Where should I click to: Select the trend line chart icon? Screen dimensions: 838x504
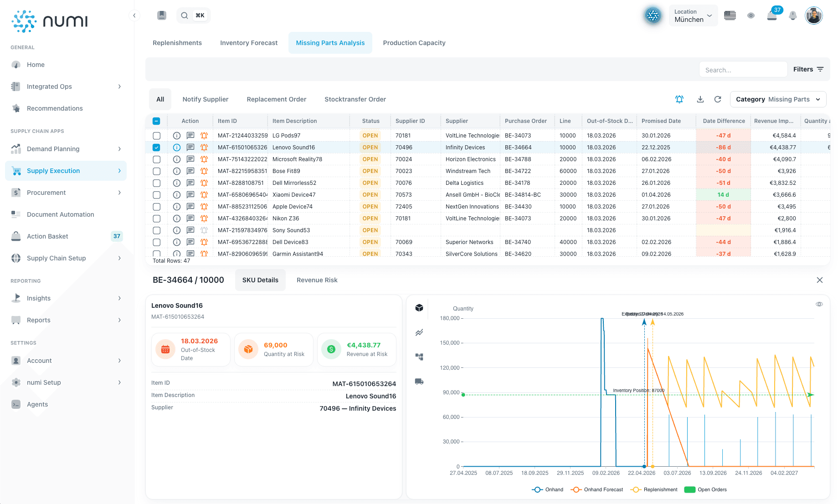[419, 332]
